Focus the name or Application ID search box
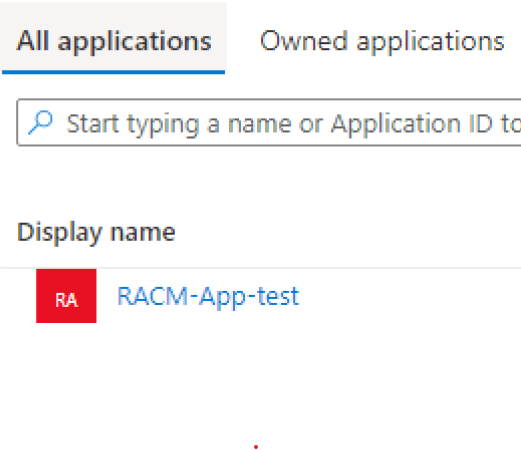521x450 pixels. [269, 122]
